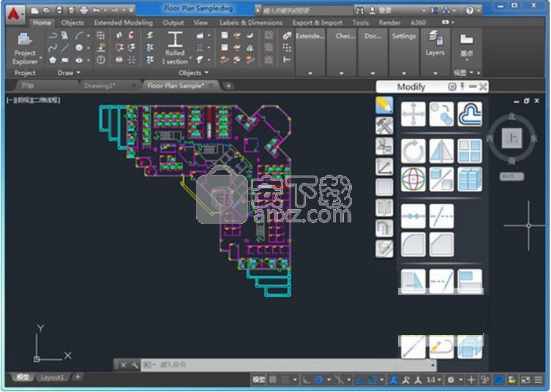Click the wrench icon in command line
Viewport: 551px width, 392px height.
pyautogui.click(x=135, y=365)
